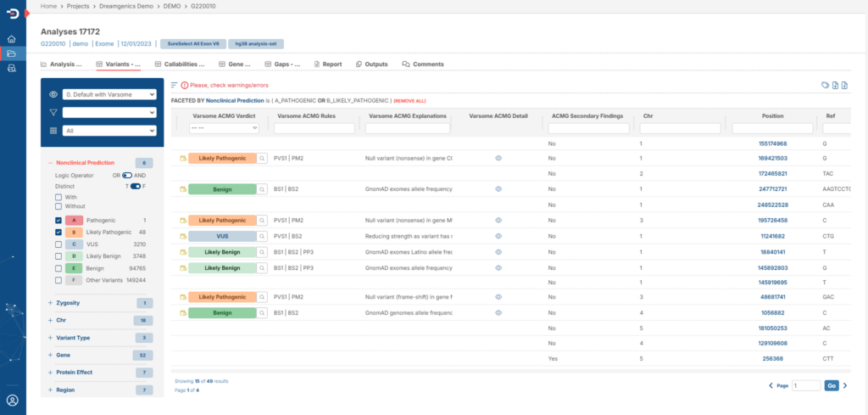Click the orange B Likely Pathogenic color tag
Image resolution: width=868 pixels, height=415 pixels.
(x=75, y=233)
